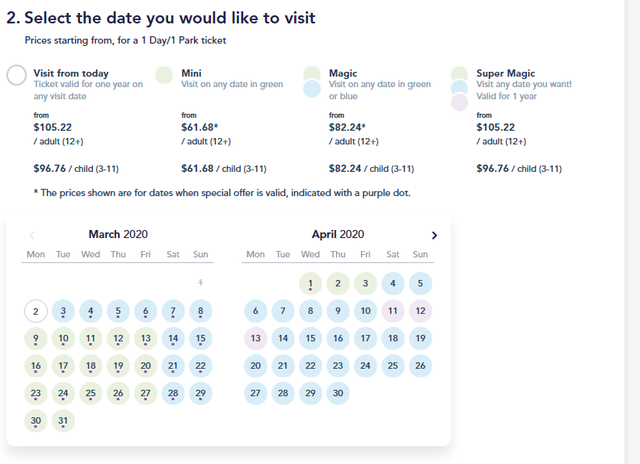640x464 pixels.
Task: Pick March 20 green date
Action: point(146,366)
